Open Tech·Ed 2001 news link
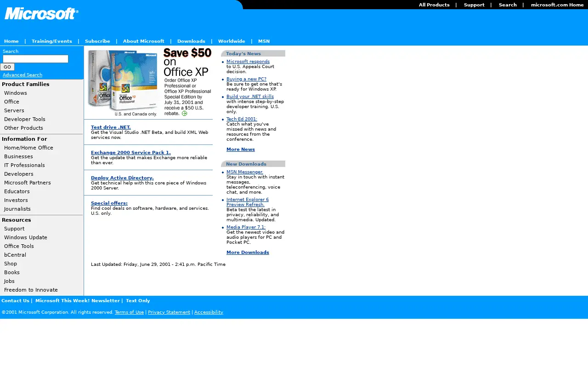This screenshot has height=368, width=588. (x=242, y=119)
